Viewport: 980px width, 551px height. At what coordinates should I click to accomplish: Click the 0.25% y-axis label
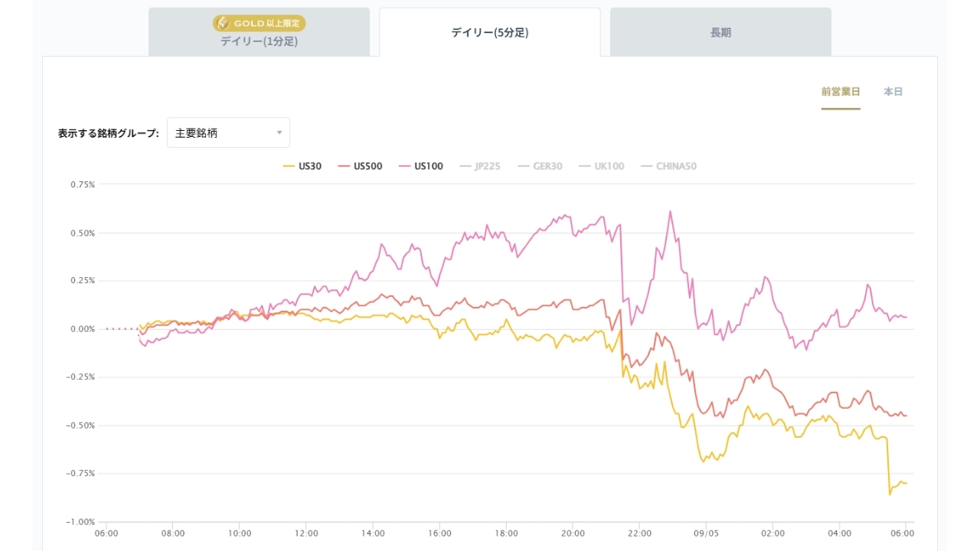pyautogui.click(x=83, y=281)
